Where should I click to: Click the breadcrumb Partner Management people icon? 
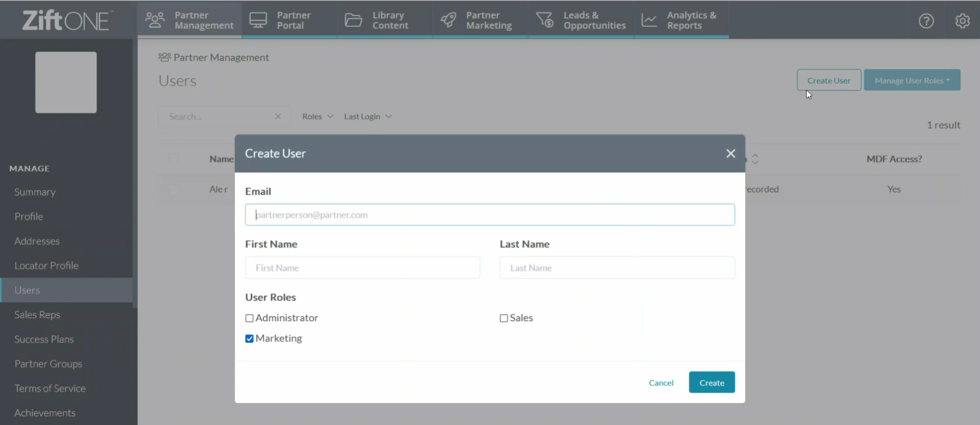point(164,57)
